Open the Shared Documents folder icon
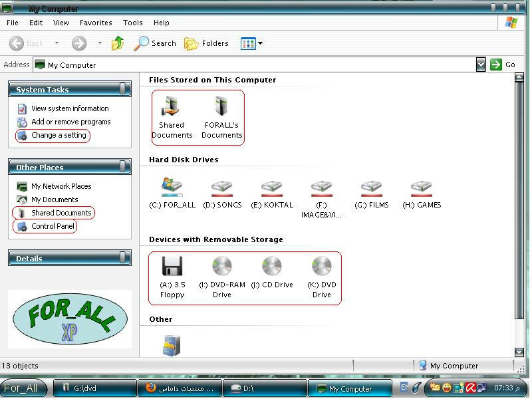This screenshot has height=399, width=532. [171, 106]
